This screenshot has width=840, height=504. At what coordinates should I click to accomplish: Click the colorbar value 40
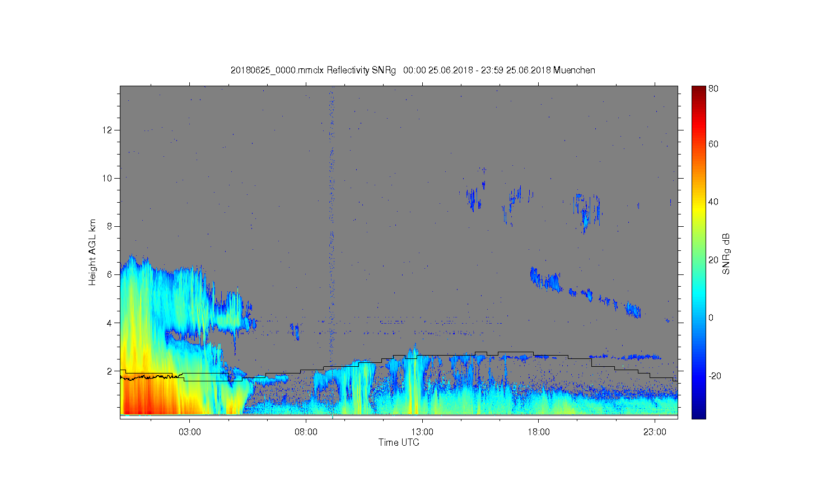tap(713, 202)
